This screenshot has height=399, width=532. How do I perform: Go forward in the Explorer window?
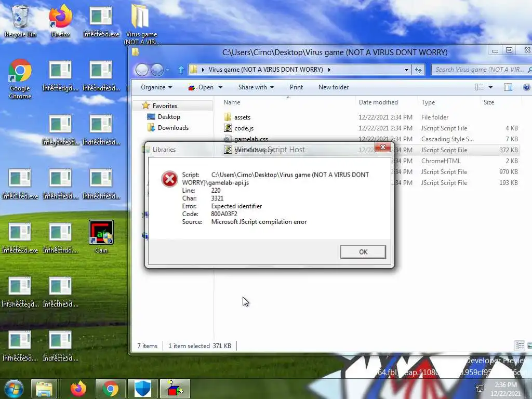157,70
